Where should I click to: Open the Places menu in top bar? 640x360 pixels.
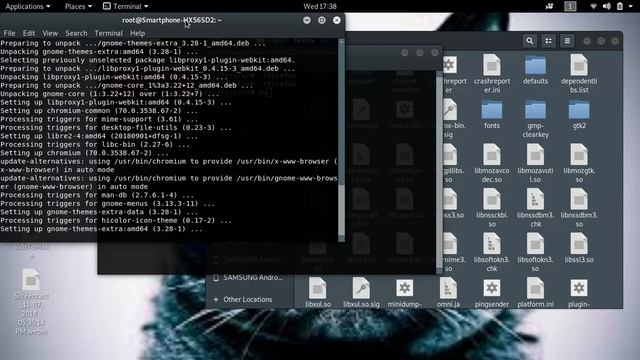(78, 6)
